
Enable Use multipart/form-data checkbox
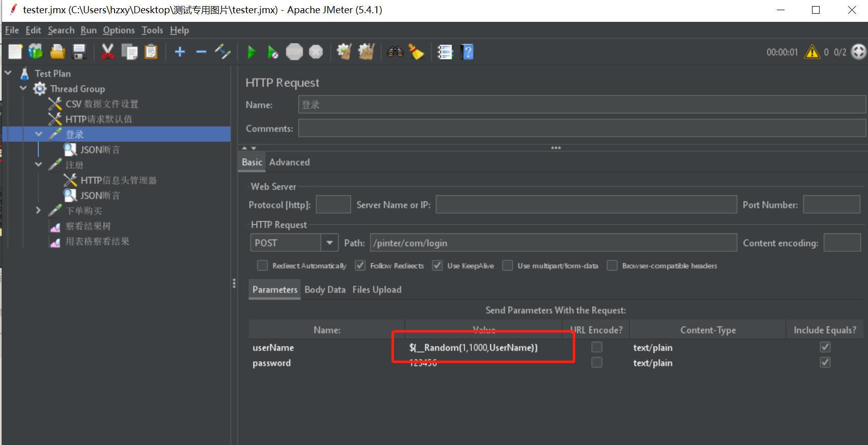pyautogui.click(x=508, y=265)
